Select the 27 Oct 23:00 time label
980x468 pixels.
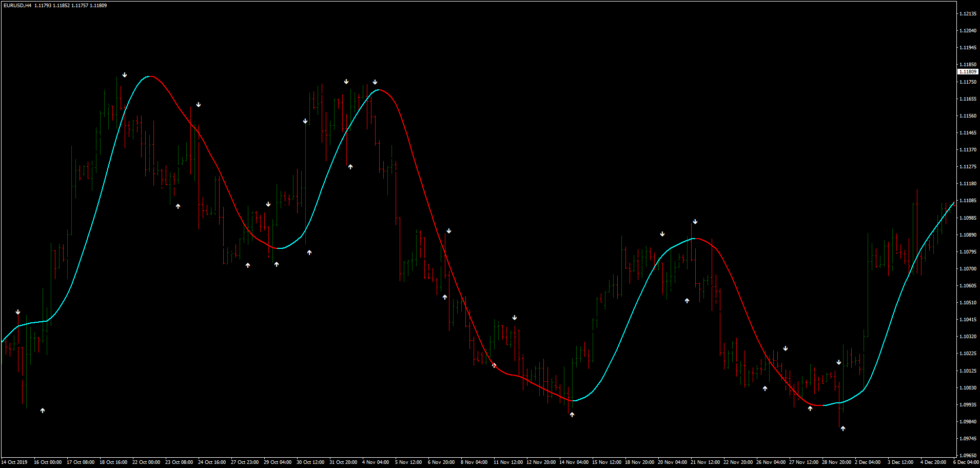245,462
